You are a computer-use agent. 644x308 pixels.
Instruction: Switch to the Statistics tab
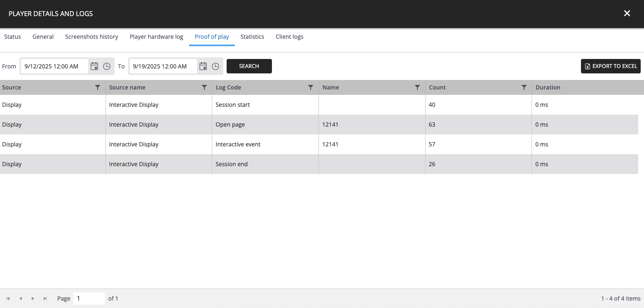click(252, 37)
